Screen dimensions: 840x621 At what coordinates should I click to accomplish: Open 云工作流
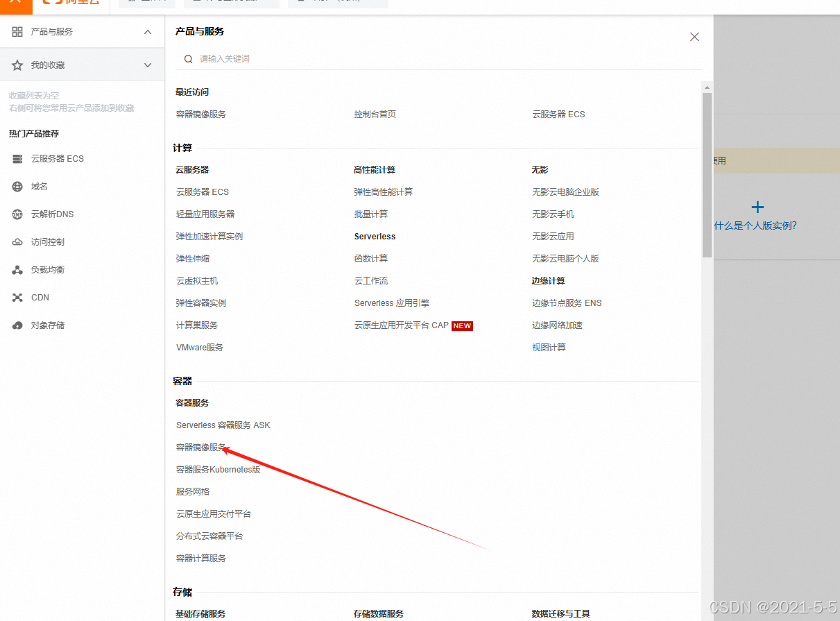pos(371,281)
